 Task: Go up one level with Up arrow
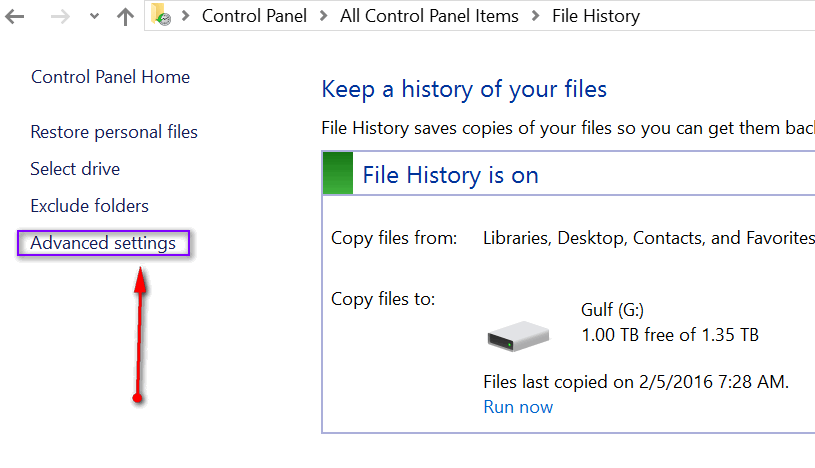click(x=125, y=16)
